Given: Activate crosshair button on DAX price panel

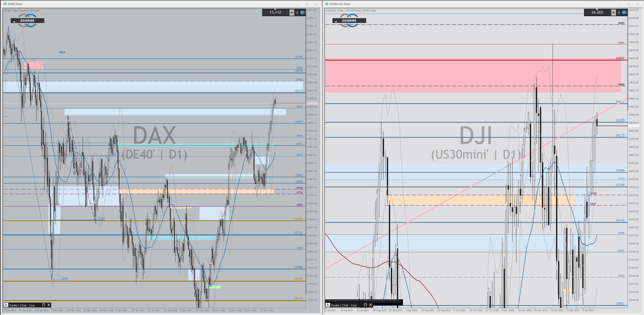Looking at the screenshot, I should click(292, 12).
